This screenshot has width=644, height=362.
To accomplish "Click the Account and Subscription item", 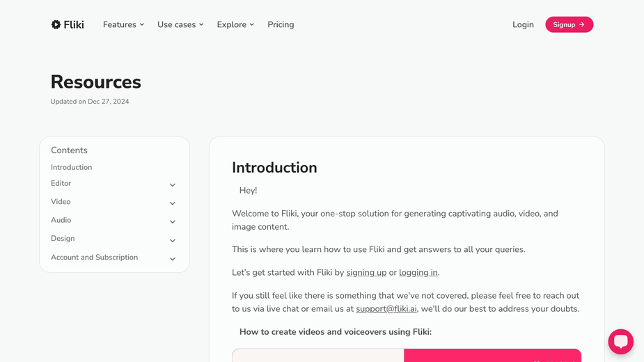I will tap(95, 257).
